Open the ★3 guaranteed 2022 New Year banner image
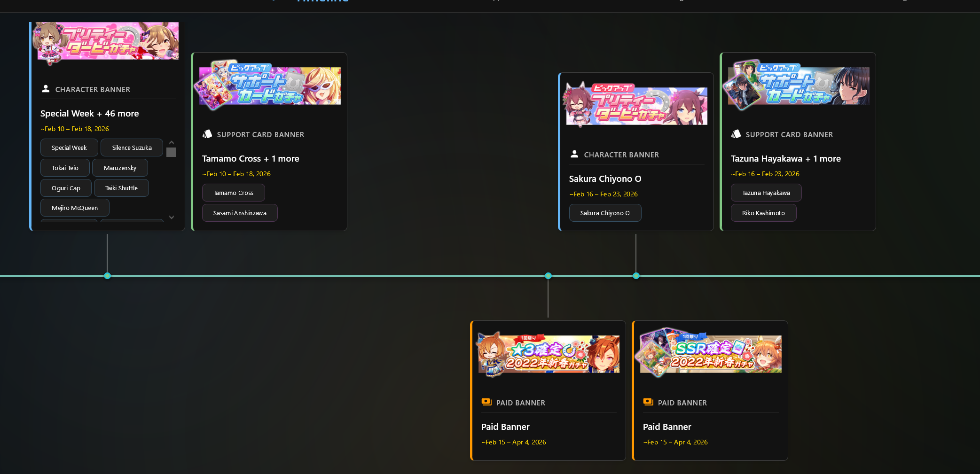This screenshot has height=474, width=980. (549, 354)
